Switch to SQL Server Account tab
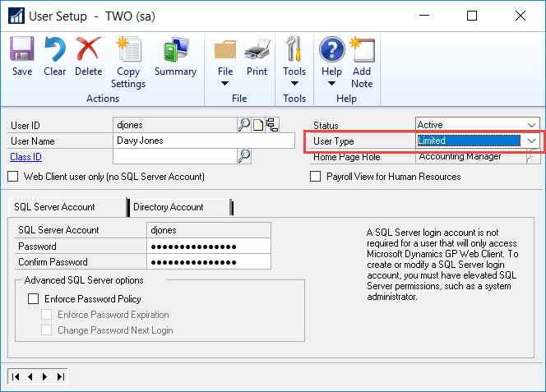 coord(67,207)
